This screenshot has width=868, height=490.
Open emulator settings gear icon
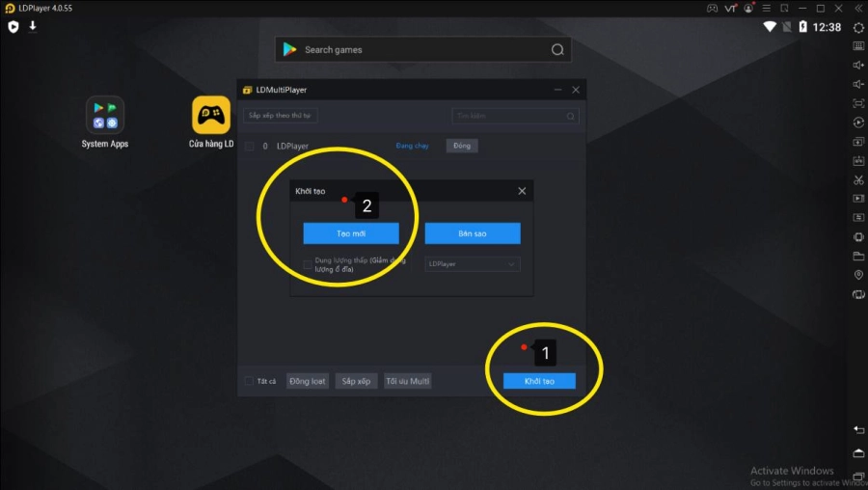858,27
